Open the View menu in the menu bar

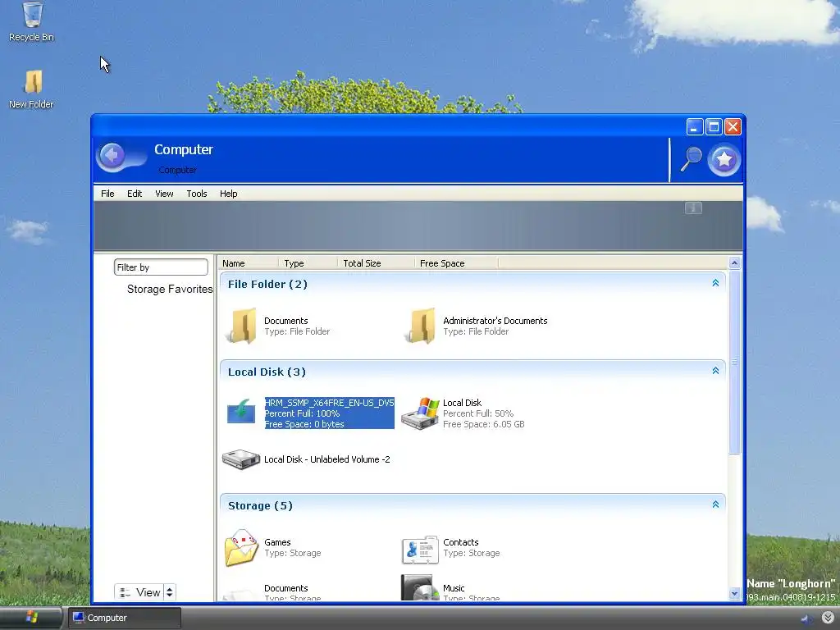tap(164, 194)
